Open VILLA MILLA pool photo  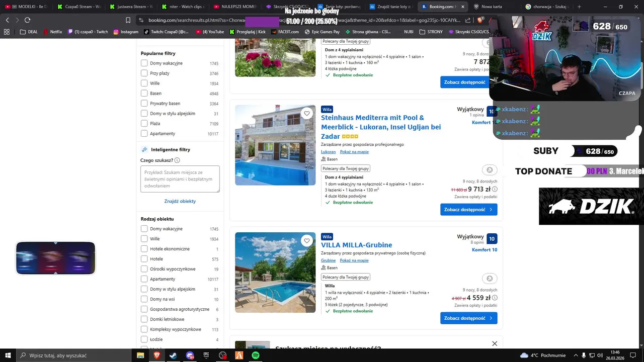(x=275, y=272)
